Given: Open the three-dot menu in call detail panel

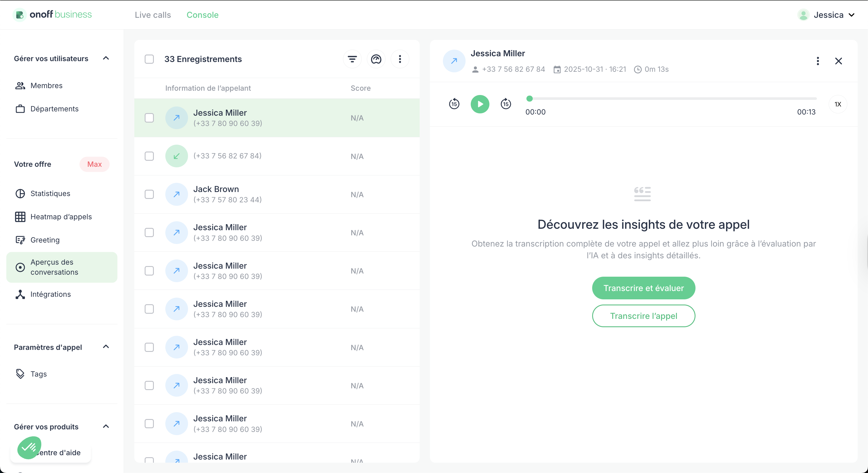Looking at the screenshot, I should click(x=818, y=61).
